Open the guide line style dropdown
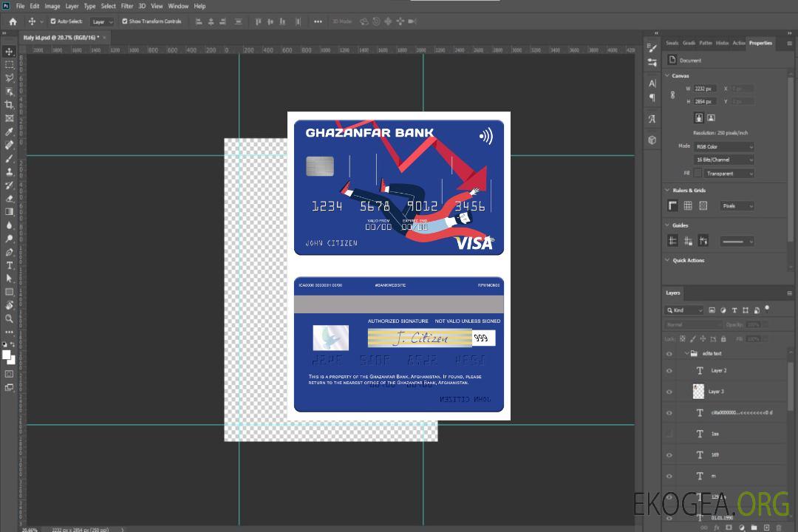This screenshot has height=532, width=798. (x=737, y=242)
